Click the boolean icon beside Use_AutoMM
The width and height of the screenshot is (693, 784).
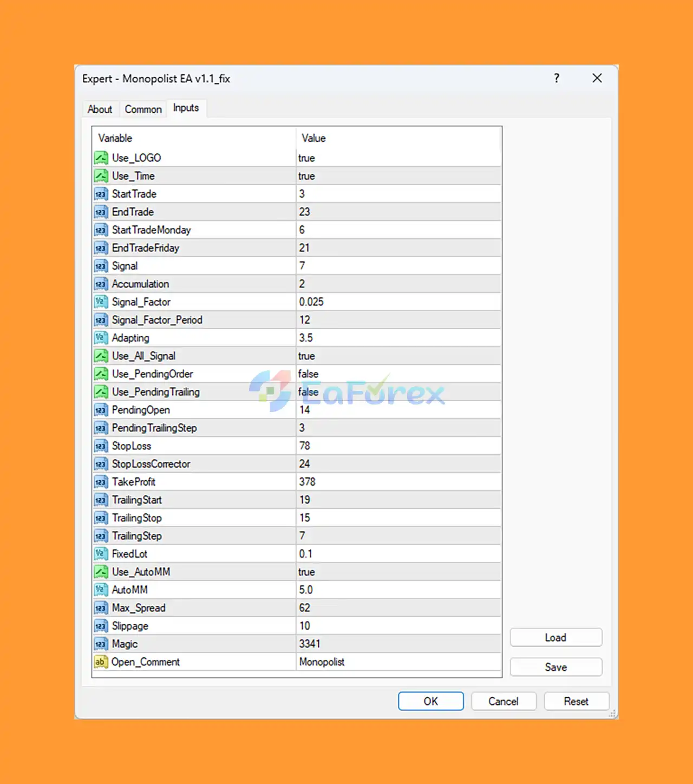click(x=101, y=572)
